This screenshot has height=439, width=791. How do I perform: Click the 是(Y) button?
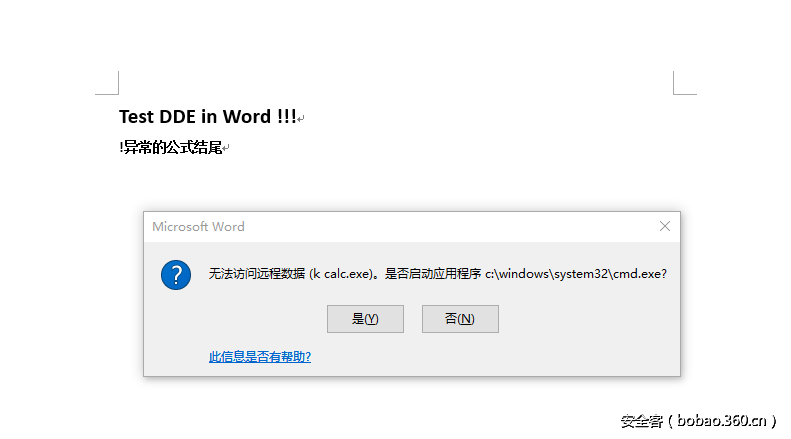coord(365,319)
